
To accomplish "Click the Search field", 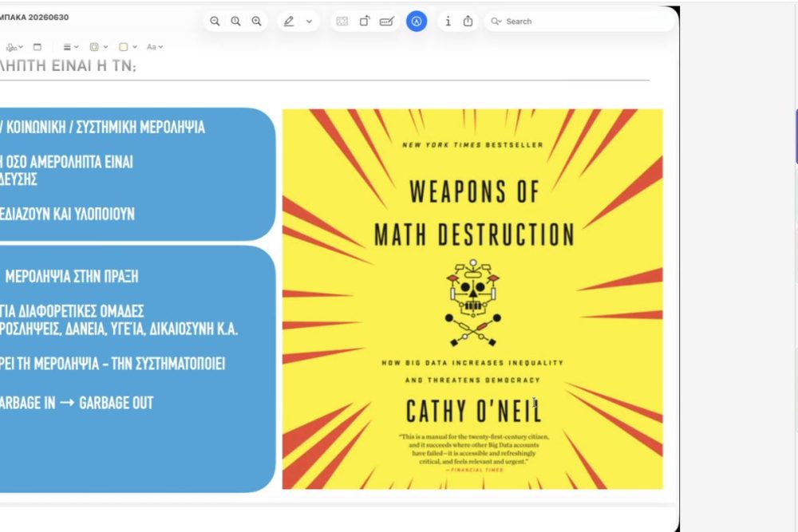I will [580, 22].
